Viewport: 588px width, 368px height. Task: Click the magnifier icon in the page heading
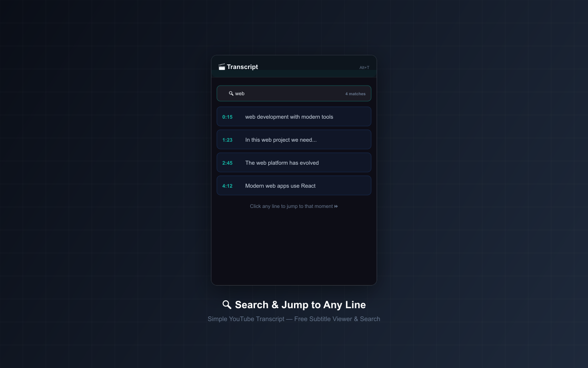[226, 305]
